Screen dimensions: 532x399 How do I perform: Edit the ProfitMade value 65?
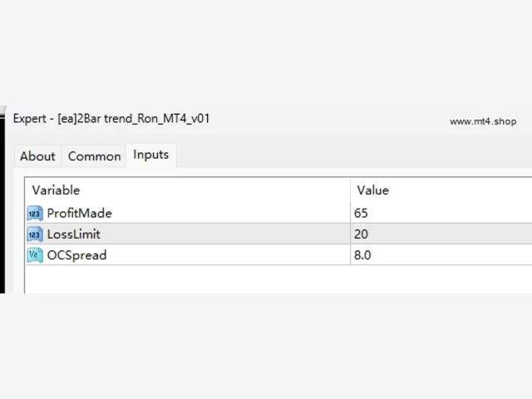(361, 213)
